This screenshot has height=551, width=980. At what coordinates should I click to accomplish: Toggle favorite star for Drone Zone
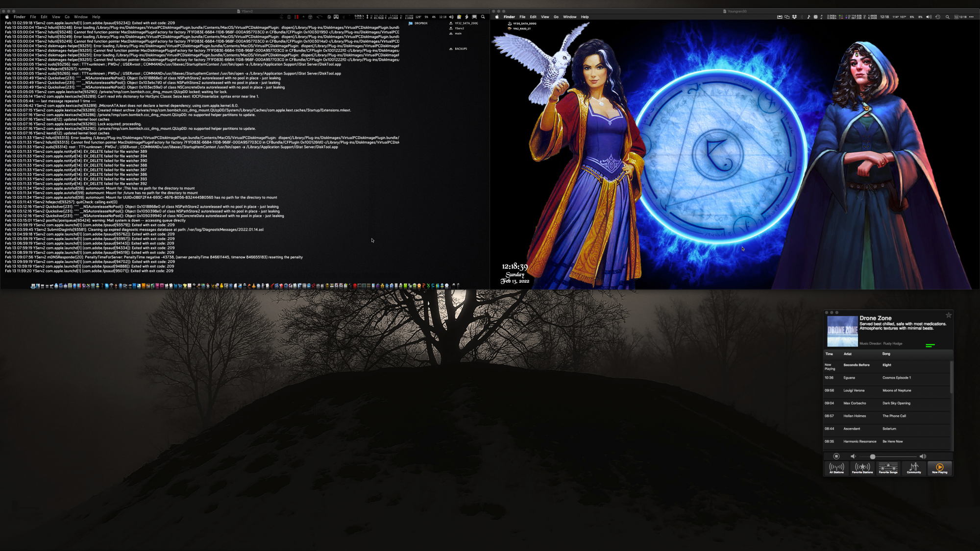[949, 315]
